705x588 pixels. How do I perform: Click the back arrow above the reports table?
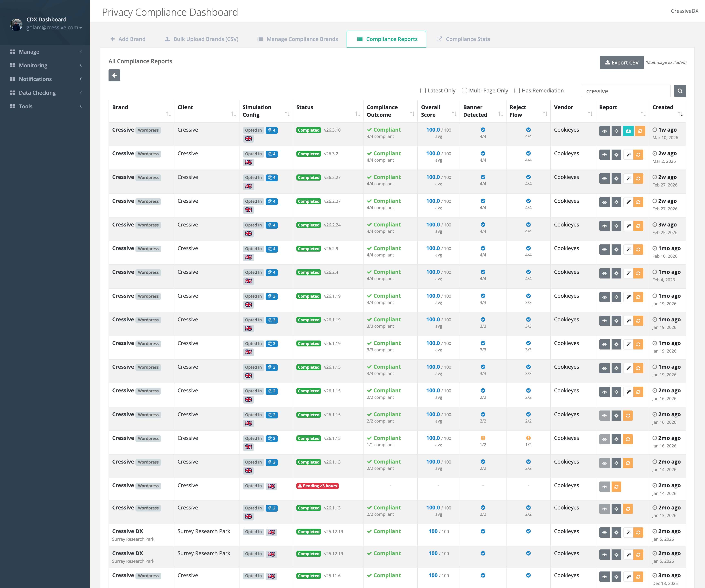[x=114, y=75]
